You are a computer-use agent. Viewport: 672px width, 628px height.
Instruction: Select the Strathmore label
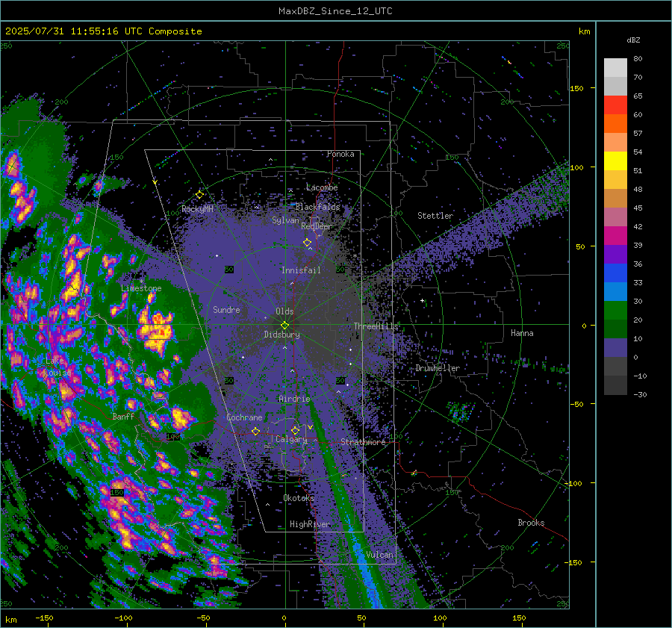pos(363,442)
